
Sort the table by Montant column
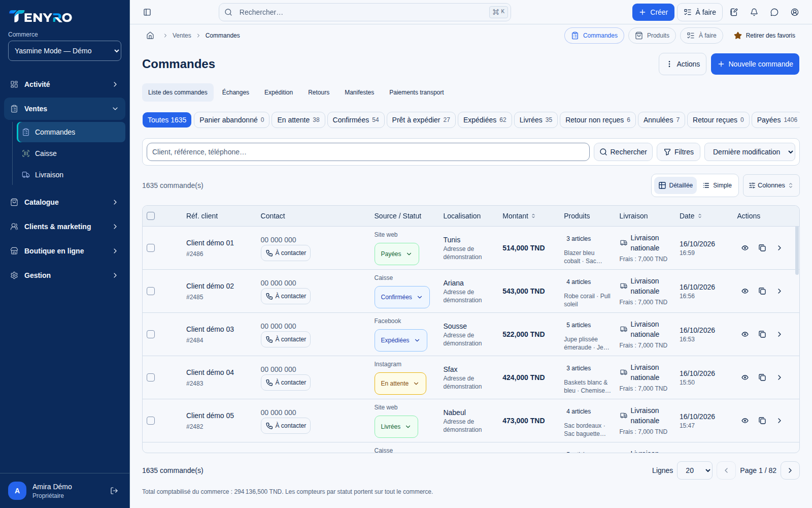(519, 216)
